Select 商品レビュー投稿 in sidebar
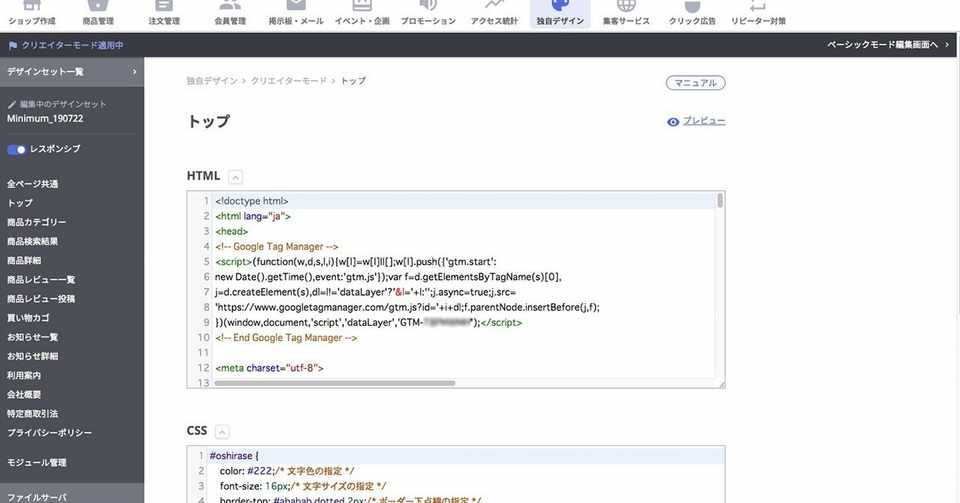 [41, 299]
